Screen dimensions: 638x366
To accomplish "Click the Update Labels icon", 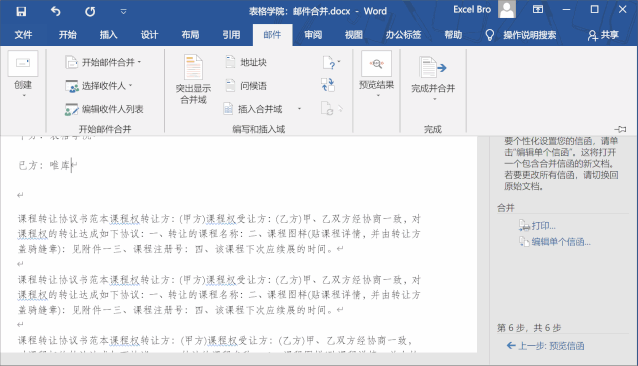I will click(328, 108).
